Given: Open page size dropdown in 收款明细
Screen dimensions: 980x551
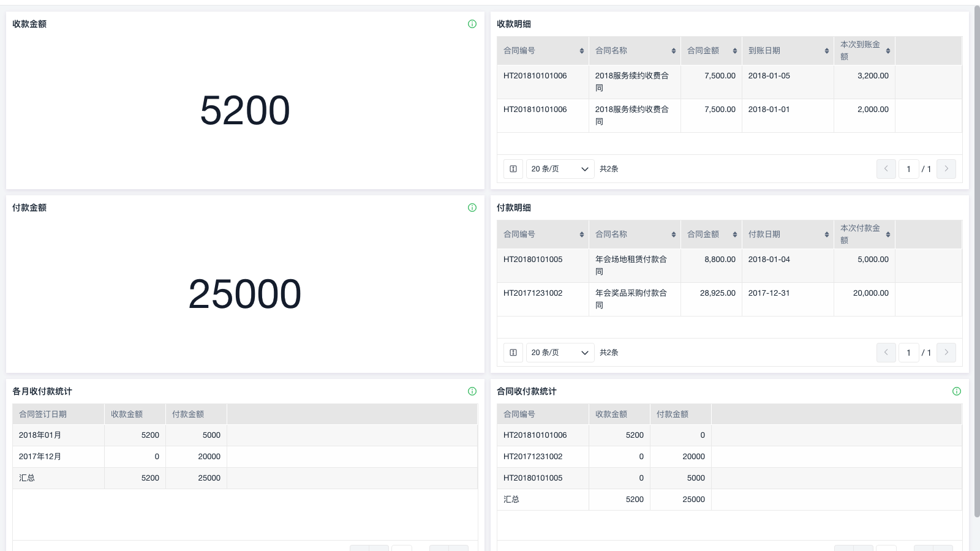Looking at the screenshot, I should [560, 169].
